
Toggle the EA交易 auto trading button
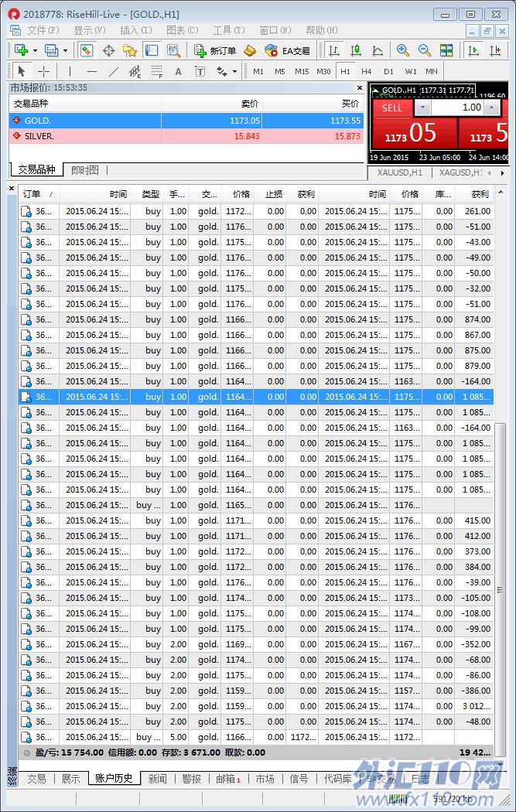click(287, 50)
